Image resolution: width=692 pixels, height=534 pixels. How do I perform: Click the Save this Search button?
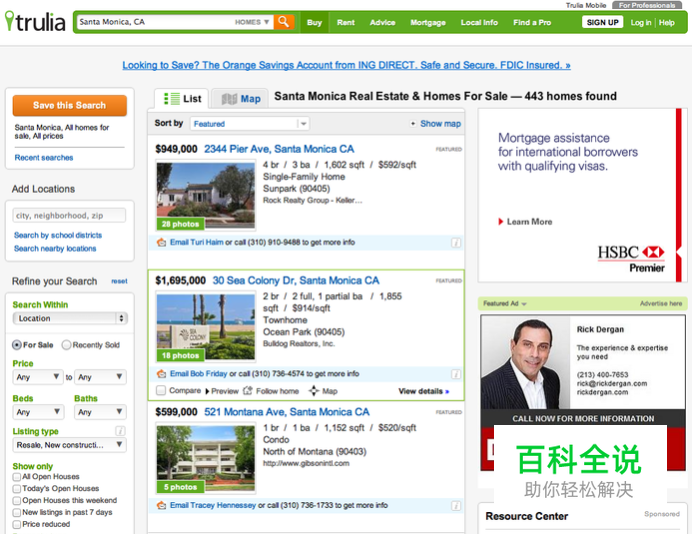(70, 105)
